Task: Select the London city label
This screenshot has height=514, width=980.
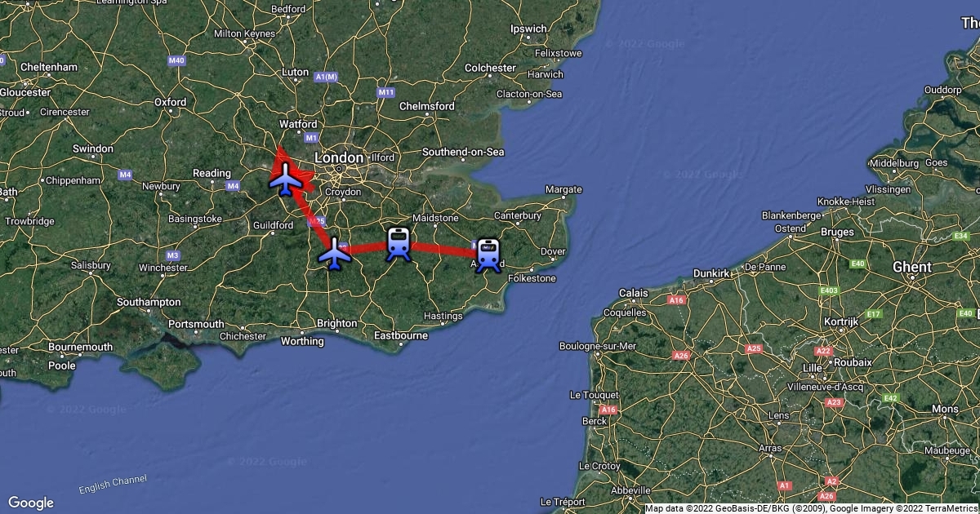Action: [x=338, y=157]
